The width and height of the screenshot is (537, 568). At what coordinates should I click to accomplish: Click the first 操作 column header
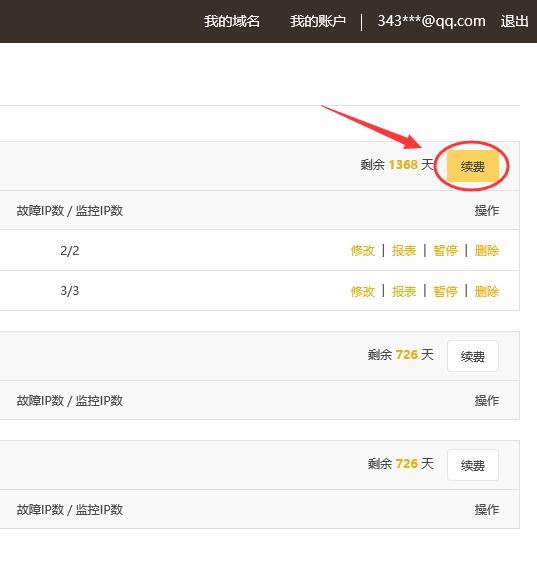pos(487,210)
